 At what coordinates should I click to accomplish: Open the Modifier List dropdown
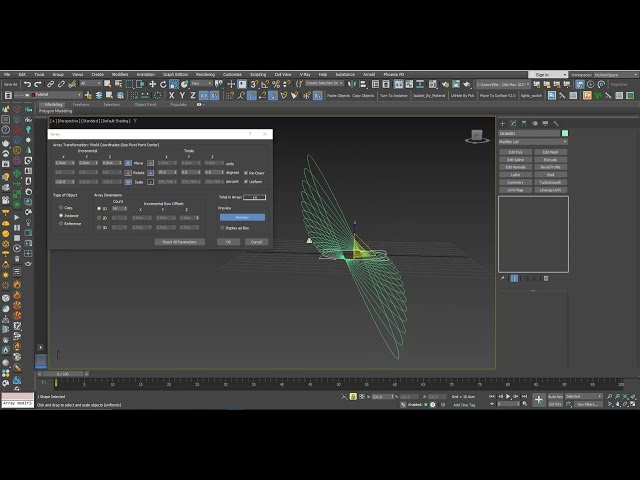(533, 142)
